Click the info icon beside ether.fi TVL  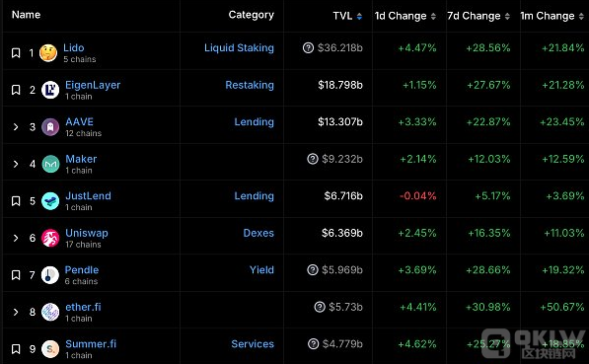pos(320,307)
